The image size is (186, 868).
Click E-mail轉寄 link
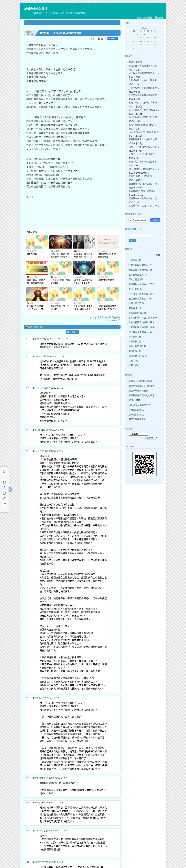point(115,320)
